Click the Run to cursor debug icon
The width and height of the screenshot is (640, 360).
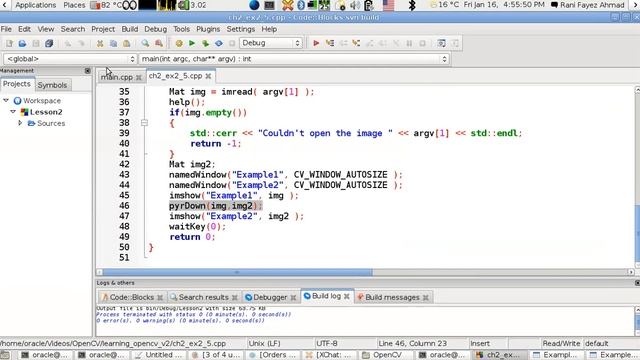(x=329, y=43)
